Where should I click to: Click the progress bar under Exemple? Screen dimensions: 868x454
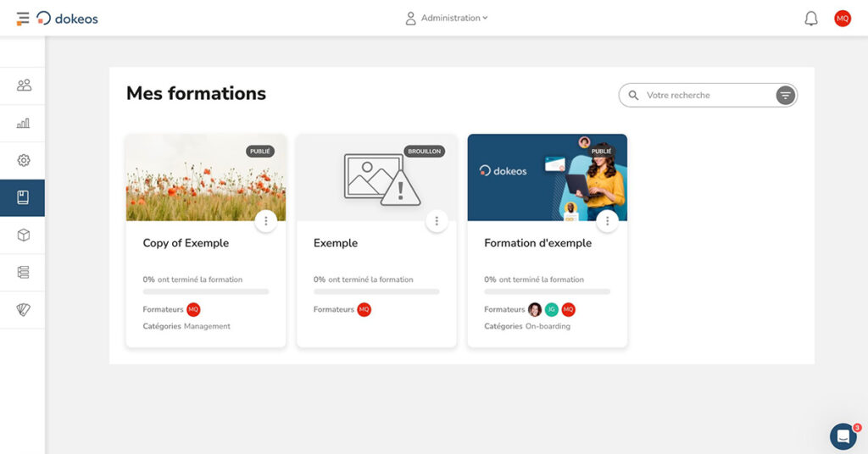[x=376, y=291]
